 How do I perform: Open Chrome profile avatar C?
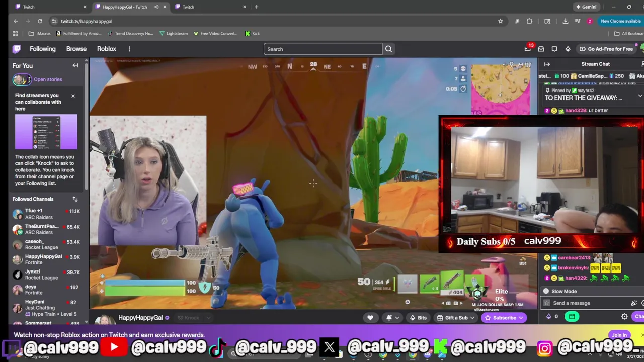[x=590, y=21]
